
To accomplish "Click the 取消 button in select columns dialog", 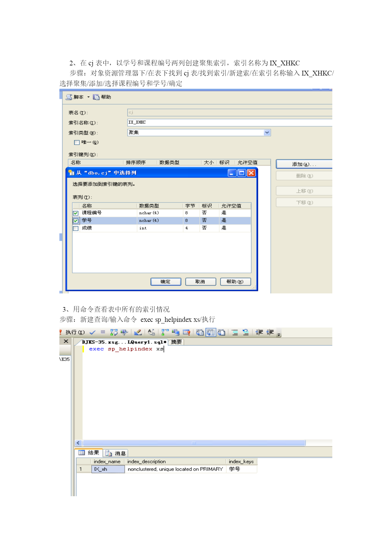I will click(x=201, y=282).
